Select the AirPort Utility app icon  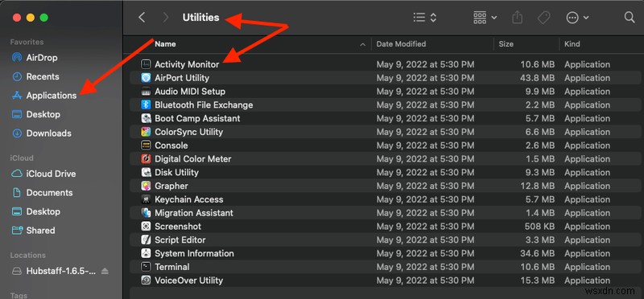click(x=146, y=78)
